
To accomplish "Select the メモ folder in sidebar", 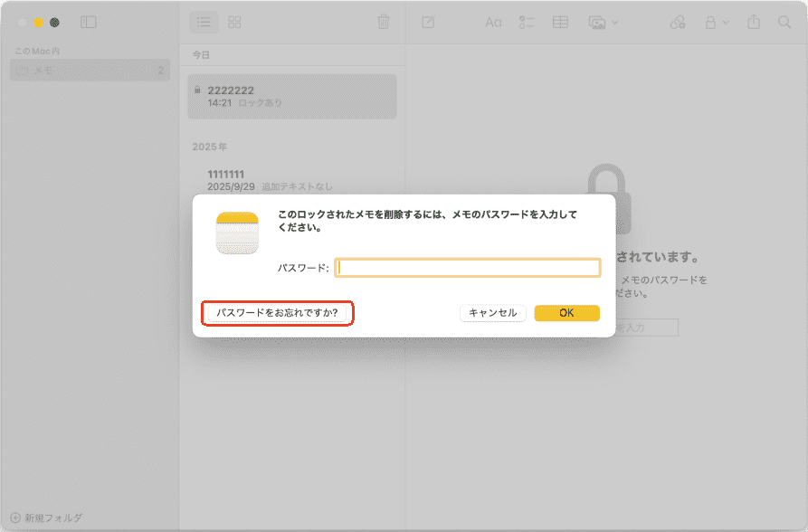I will (90, 70).
